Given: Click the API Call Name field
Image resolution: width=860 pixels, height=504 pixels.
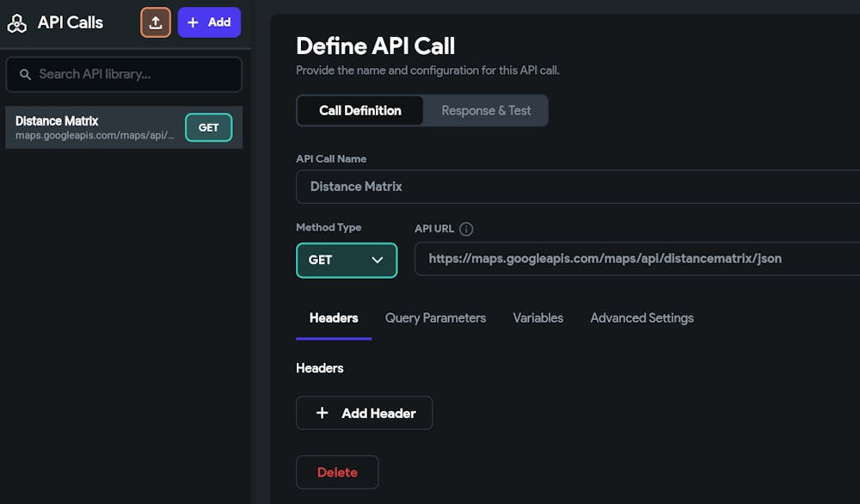Looking at the screenshot, I should (x=576, y=187).
